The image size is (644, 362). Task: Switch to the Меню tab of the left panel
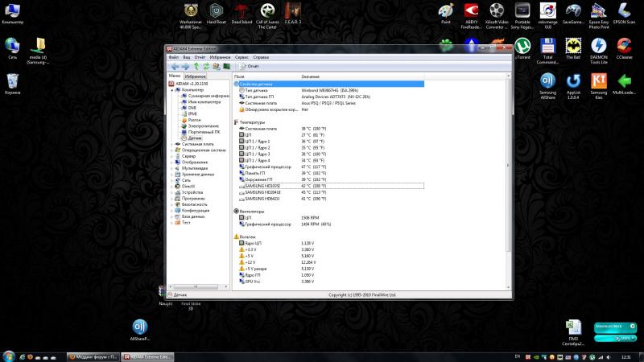point(175,76)
